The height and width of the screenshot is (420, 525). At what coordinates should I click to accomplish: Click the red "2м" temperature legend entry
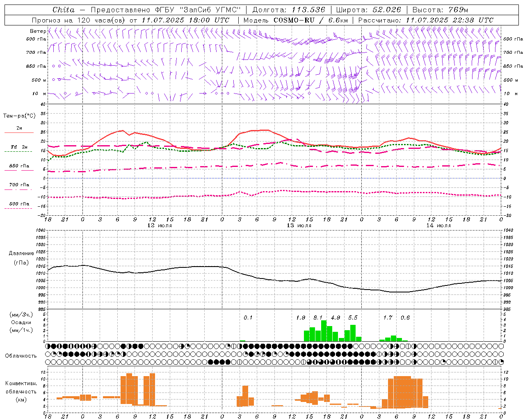(19, 128)
